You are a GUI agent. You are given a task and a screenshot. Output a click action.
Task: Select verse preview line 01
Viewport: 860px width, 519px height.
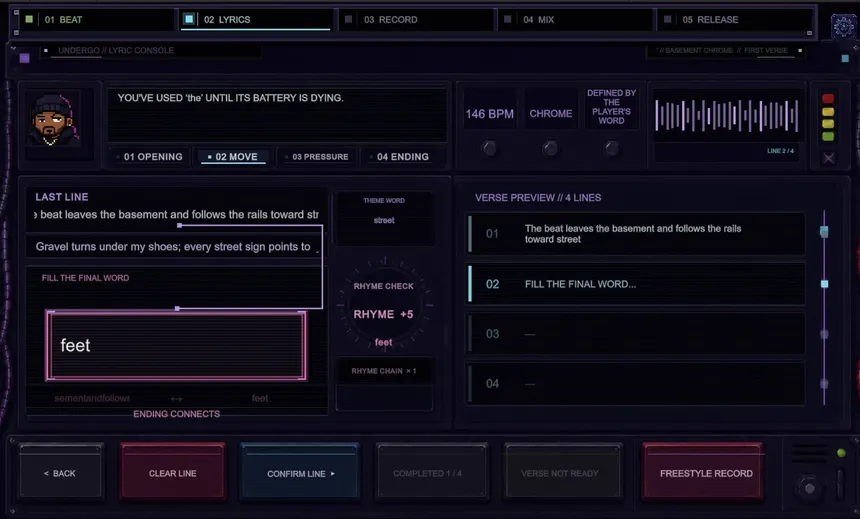click(x=636, y=234)
